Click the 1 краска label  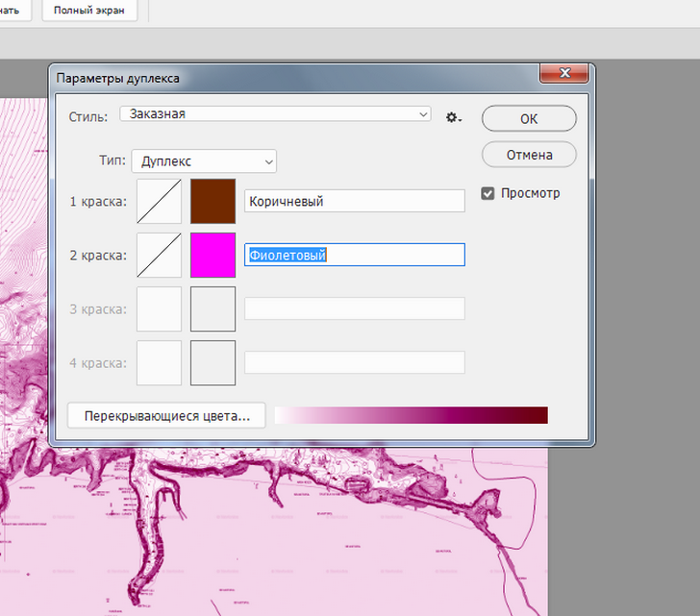pos(98,202)
